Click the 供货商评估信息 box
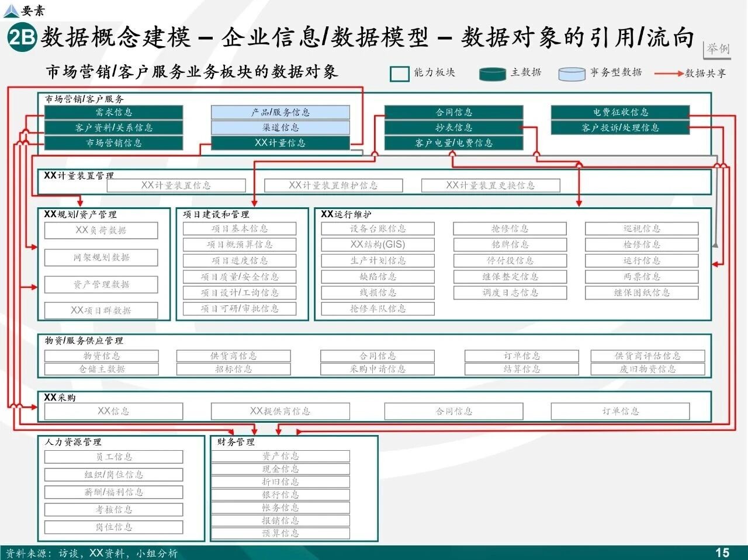The height and width of the screenshot is (560, 748). (x=647, y=356)
